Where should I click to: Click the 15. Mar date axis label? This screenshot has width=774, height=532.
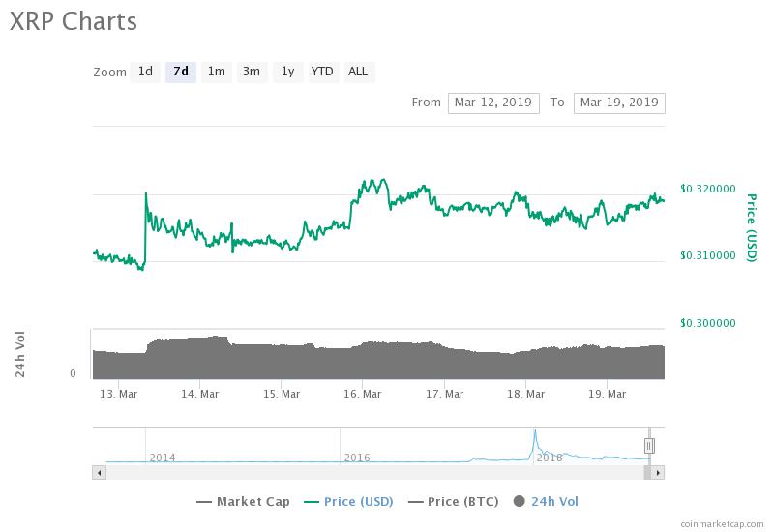click(282, 394)
